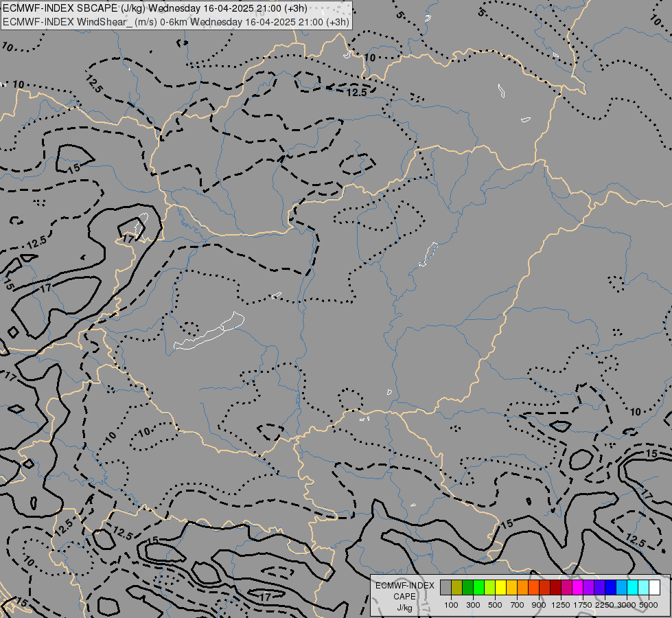Click the legend tick value '2250'
The height and width of the screenshot is (618, 672).
605,605
